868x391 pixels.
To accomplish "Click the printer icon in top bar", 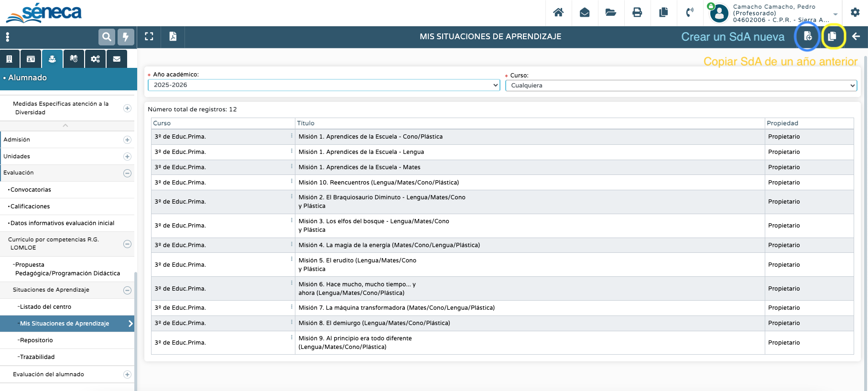I will tap(637, 12).
